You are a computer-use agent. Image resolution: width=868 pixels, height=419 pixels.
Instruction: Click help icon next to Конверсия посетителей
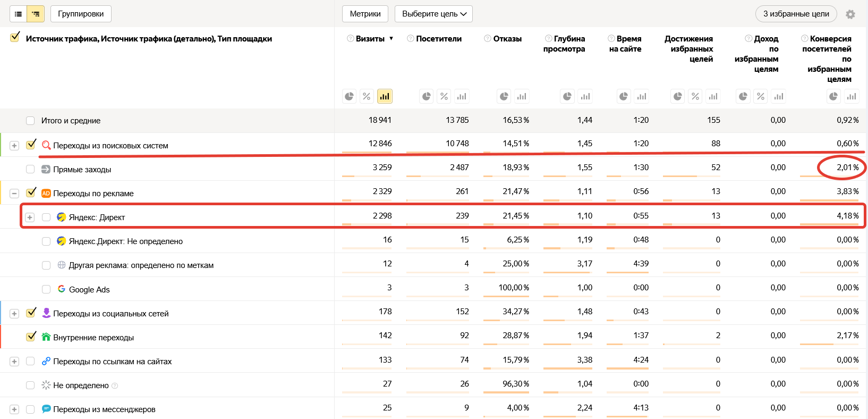point(804,38)
